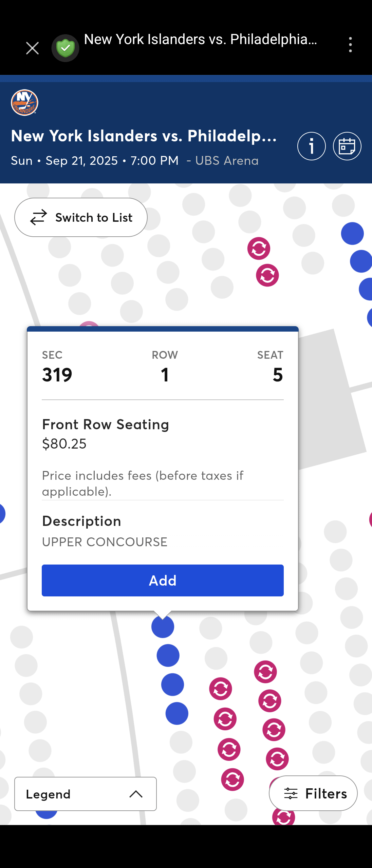Tap the New York Islanders logo
The image size is (372, 868).
(24, 103)
